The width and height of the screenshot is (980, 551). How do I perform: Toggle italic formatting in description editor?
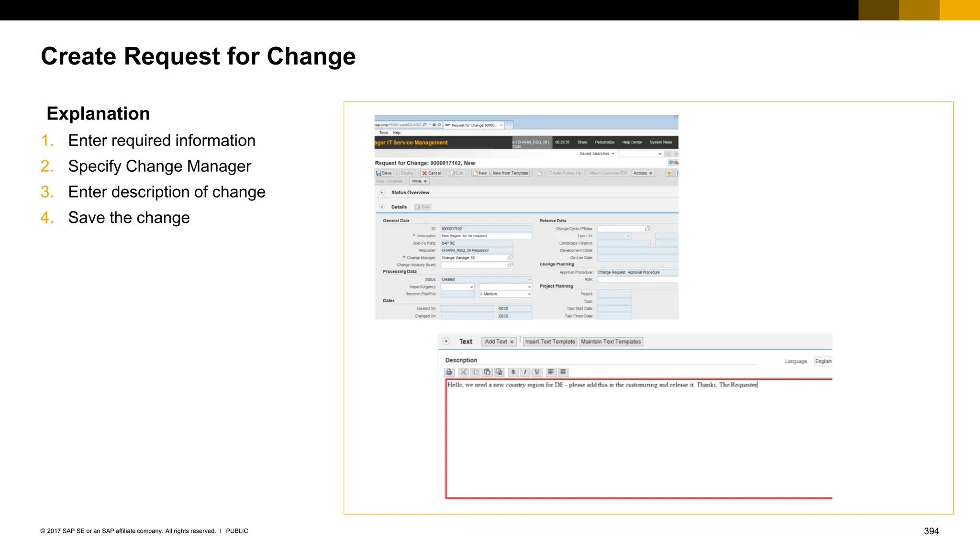coord(525,372)
